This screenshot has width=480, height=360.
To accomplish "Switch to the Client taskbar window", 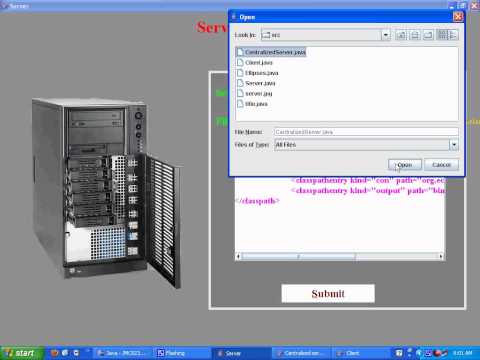I will [x=361, y=353].
